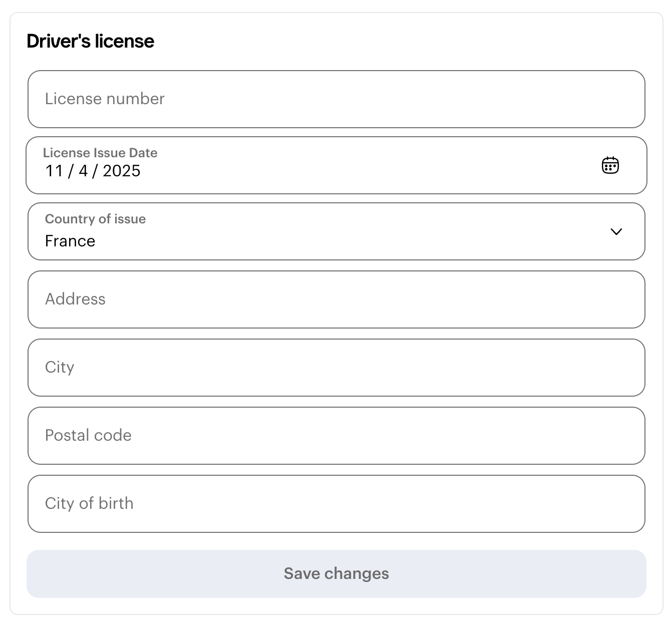Open the calendar date picker icon
Viewport: 672px width, 623px height.
click(610, 165)
